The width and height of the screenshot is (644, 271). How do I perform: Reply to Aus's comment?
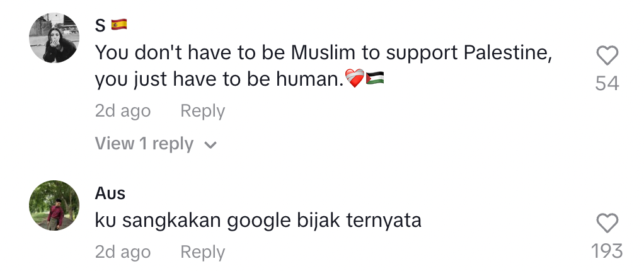(202, 252)
